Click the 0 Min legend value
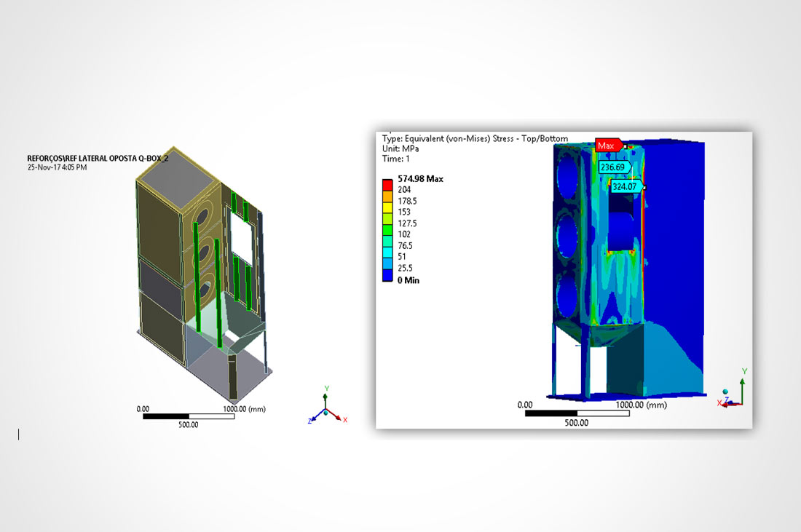The image size is (801, 532). 409,280
